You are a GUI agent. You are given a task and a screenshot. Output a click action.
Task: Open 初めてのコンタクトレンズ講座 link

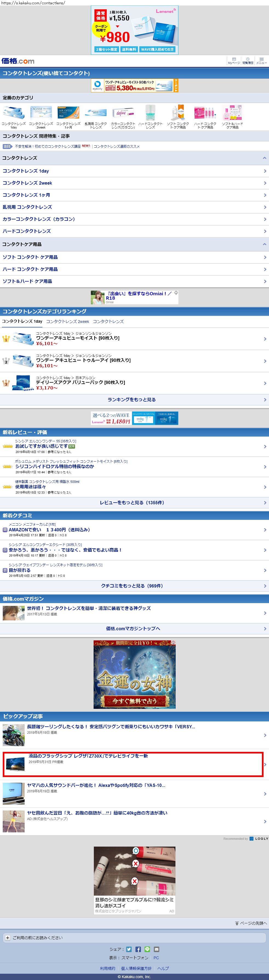[x=48, y=147]
